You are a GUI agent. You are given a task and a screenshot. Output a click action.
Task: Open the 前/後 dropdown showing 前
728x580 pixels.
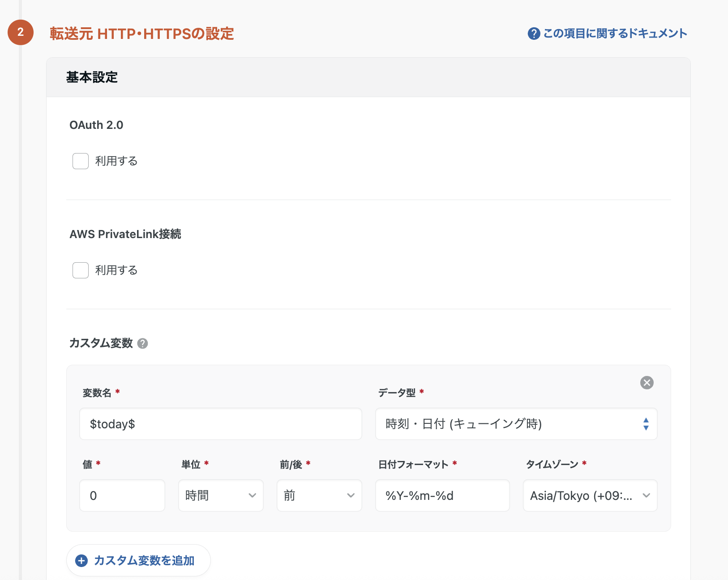(319, 495)
